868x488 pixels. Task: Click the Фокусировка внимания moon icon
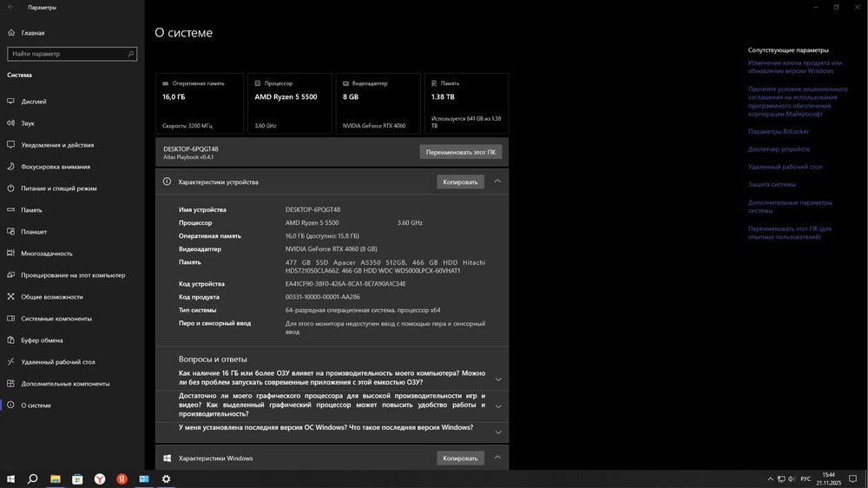click(x=10, y=166)
